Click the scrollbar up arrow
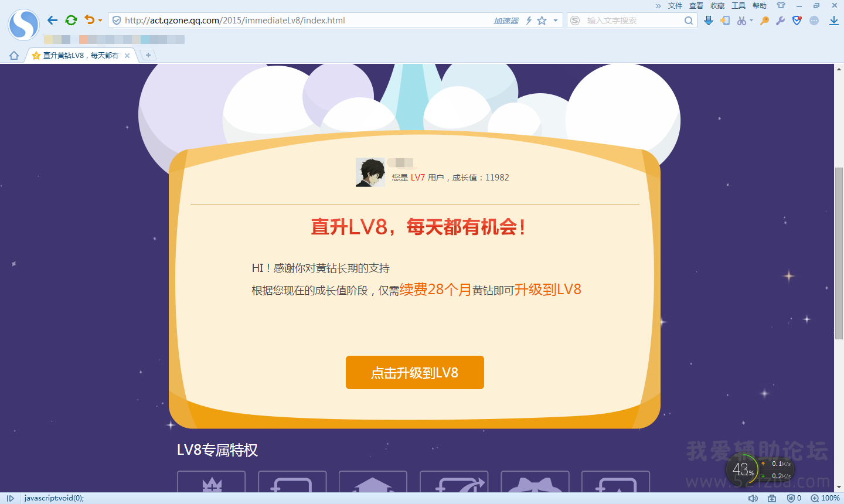844x504 pixels. pos(839,68)
